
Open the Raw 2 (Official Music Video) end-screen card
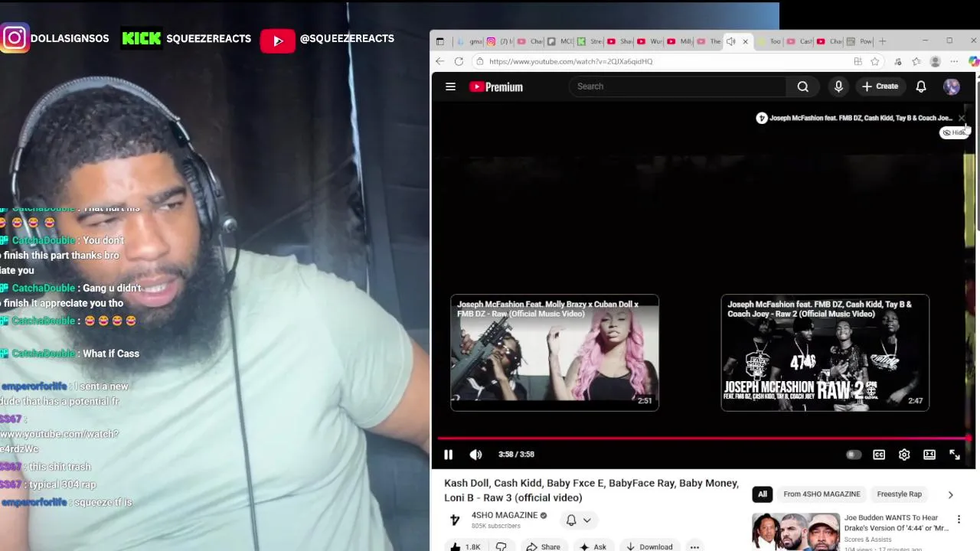click(x=825, y=353)
